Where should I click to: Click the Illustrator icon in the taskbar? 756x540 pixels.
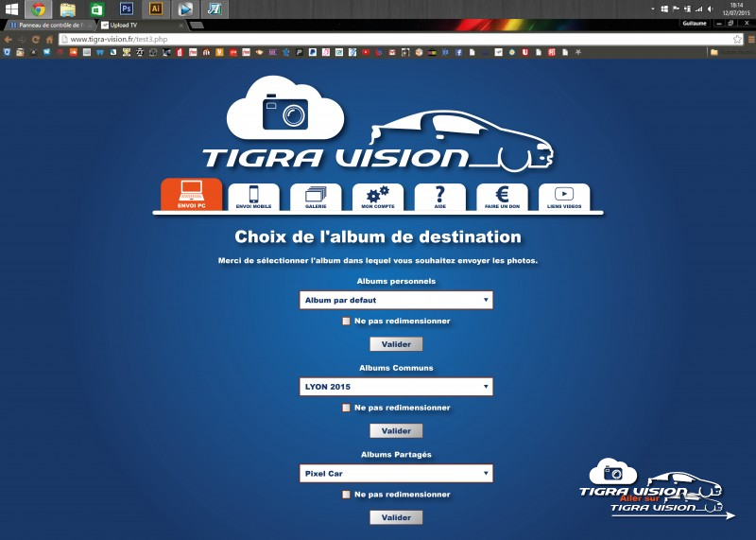[156, 9]
